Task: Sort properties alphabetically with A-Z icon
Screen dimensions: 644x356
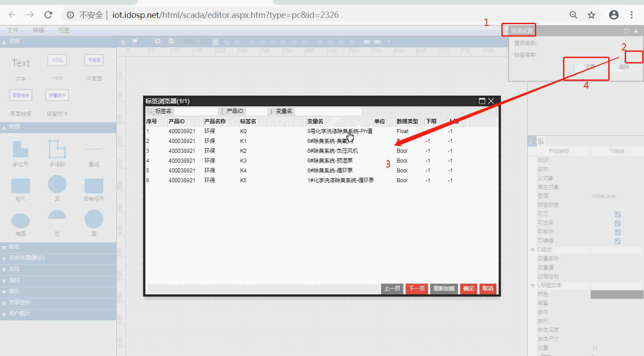Action: (x=541, y=141)
